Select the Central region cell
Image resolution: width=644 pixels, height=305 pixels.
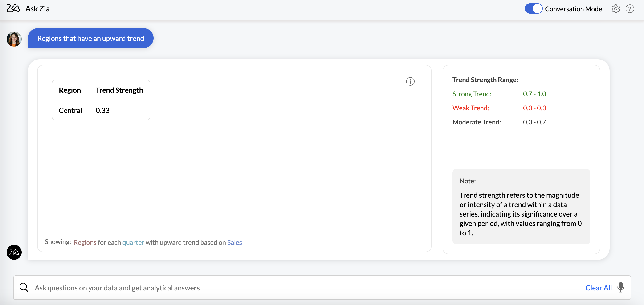coord(70,110)
